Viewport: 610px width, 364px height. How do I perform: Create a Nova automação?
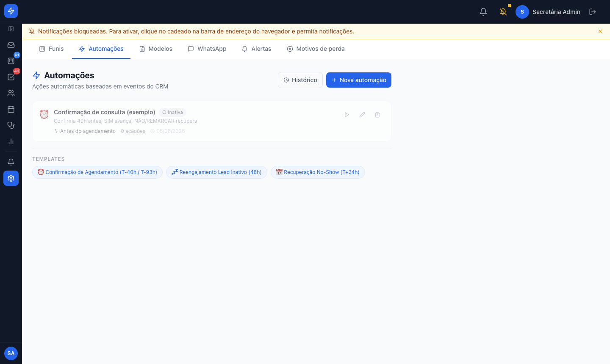pos(359,80)
